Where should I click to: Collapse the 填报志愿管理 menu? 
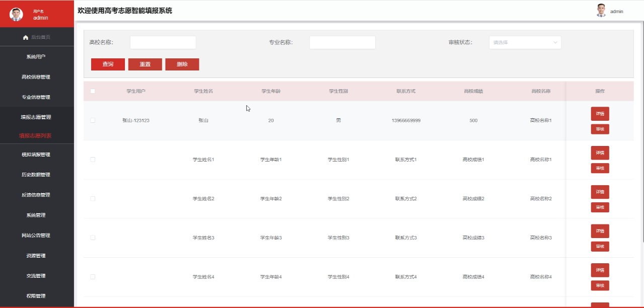[37, 117]
